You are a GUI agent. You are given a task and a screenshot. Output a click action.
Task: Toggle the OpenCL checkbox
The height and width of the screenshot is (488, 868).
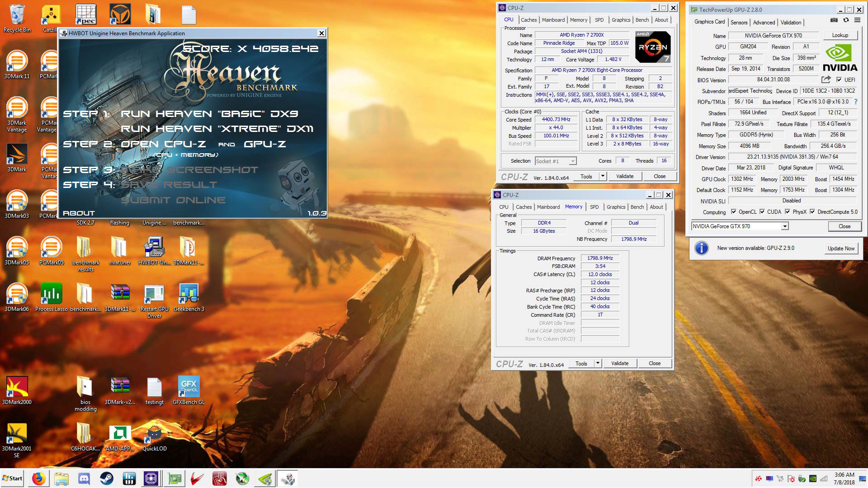click(x=734, y=211)
